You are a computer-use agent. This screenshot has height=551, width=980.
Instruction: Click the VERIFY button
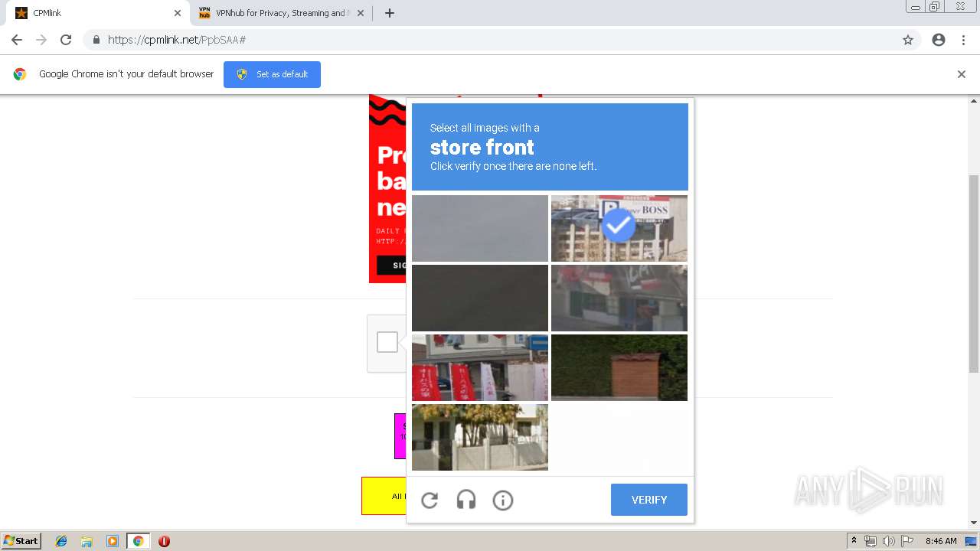coord(649,500)
